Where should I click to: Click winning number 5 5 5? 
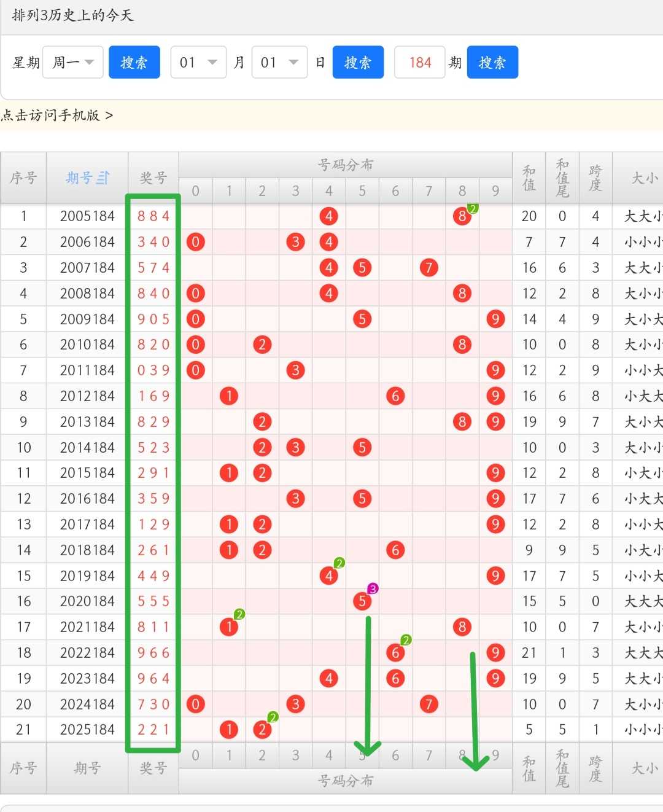coord(153,601)
